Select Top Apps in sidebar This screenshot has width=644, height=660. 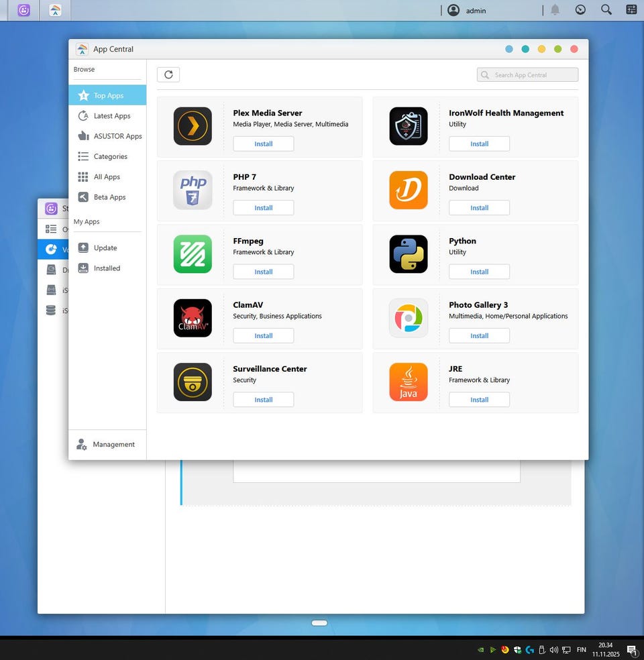coord(107,95)
